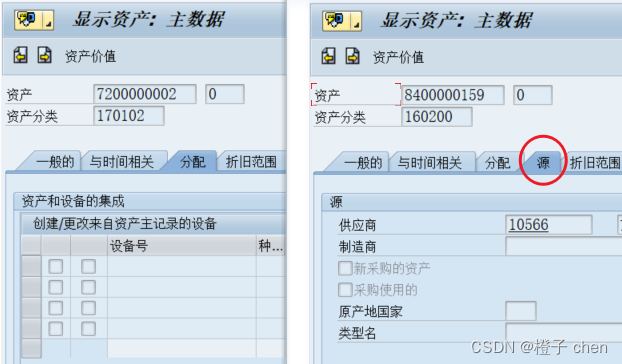
Task: Click the 设备号 column header
Action: [182, 246]
